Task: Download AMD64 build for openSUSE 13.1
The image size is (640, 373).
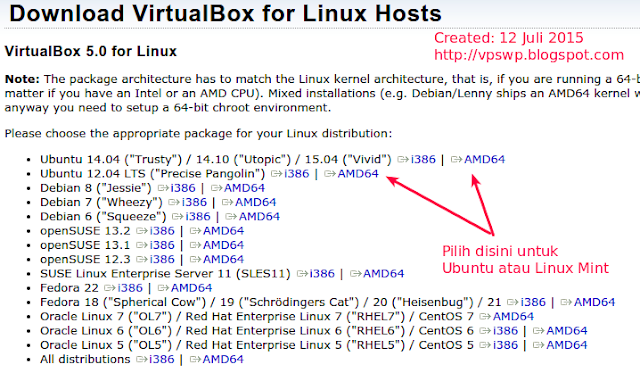Action: (223, 245)
